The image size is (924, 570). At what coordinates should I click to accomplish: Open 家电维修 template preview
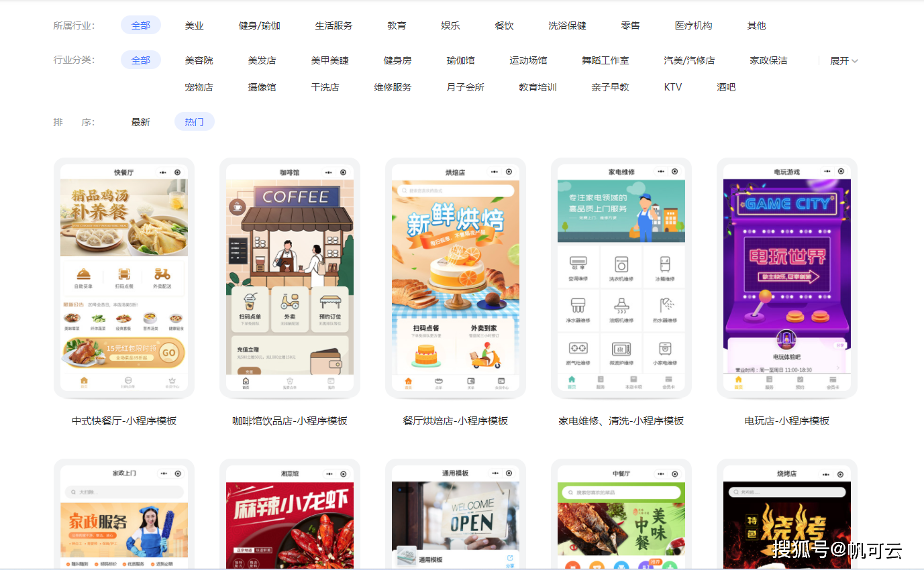coord(621,278)
